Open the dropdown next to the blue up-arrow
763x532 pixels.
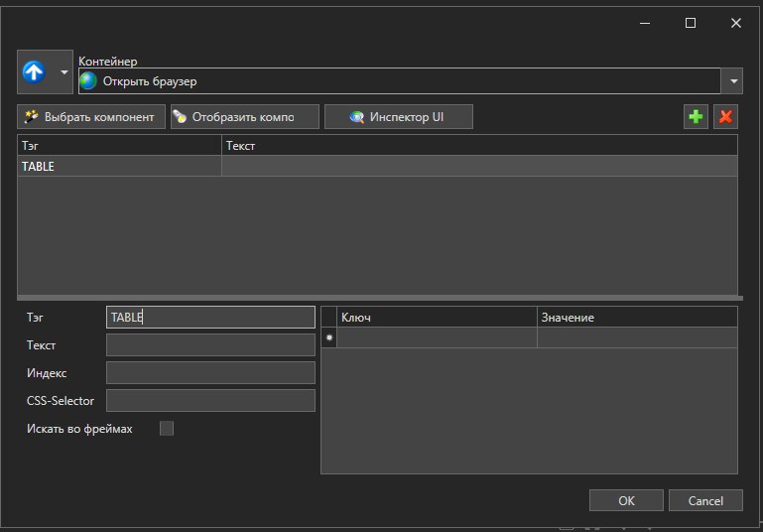pos(64,72)
